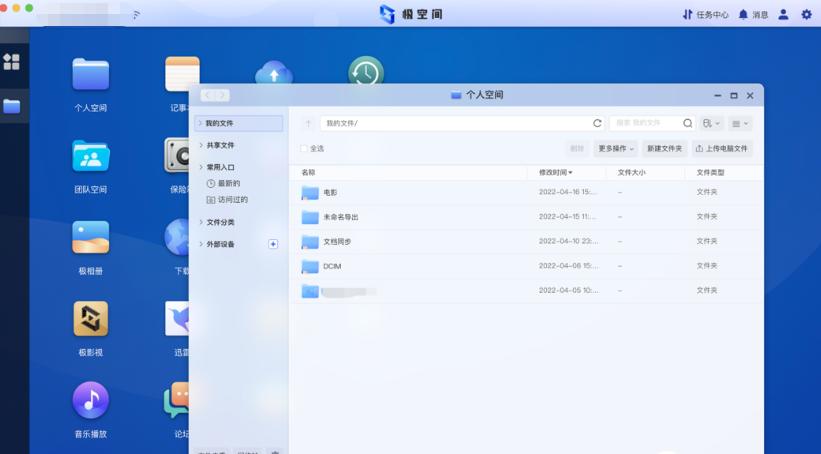821x454 pixels.
Task: Sort by 修改时间 column arrow
Action: tap(570, 173)
